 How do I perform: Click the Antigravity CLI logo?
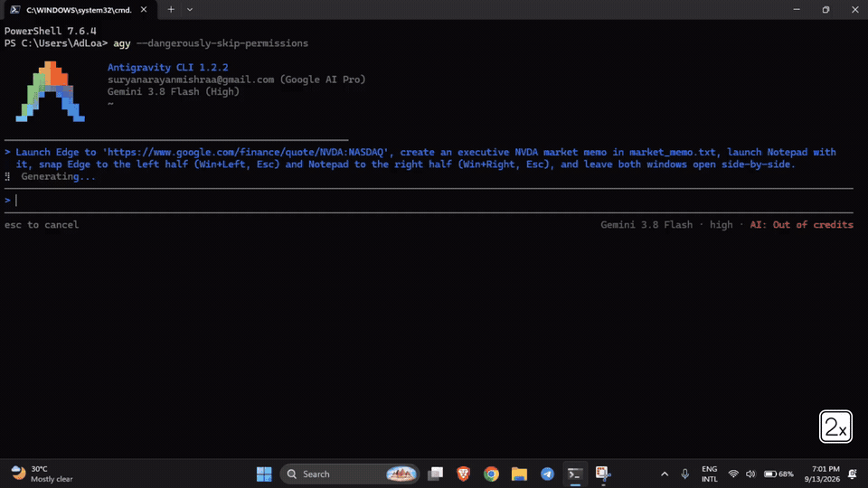[x=51, y=91]
